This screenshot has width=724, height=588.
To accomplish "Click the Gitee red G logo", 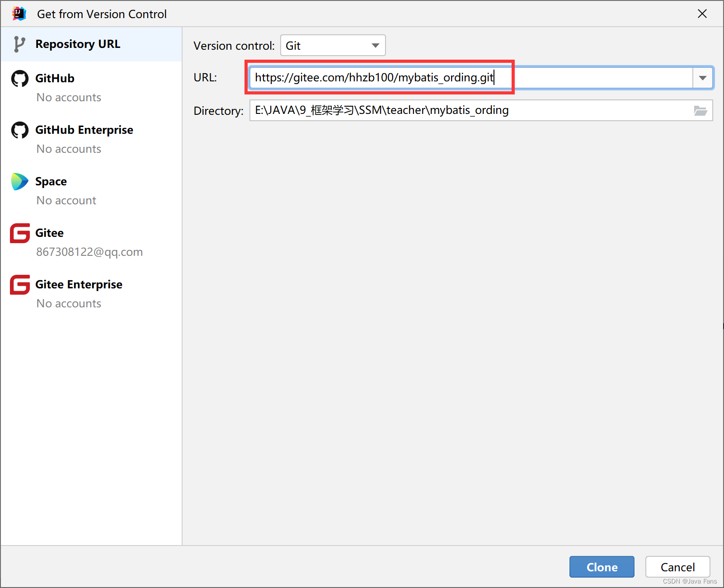I will pyautogui.click(x=20, y=233).
